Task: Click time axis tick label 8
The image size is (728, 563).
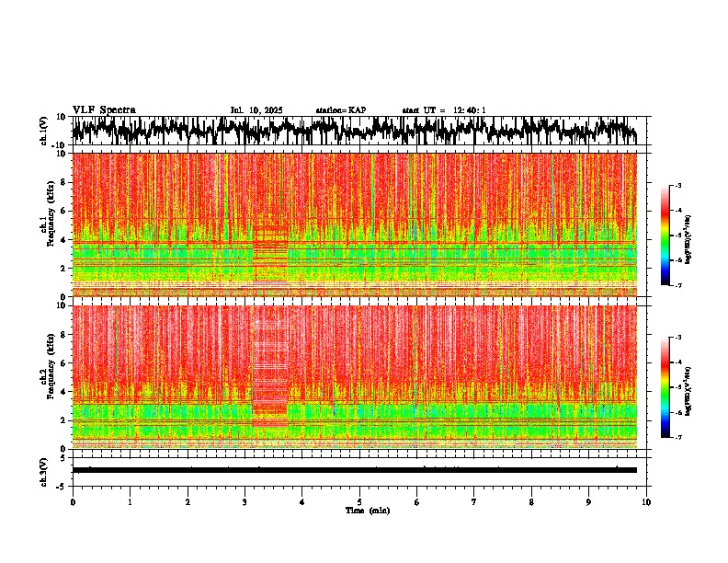Action: point(531,502)
